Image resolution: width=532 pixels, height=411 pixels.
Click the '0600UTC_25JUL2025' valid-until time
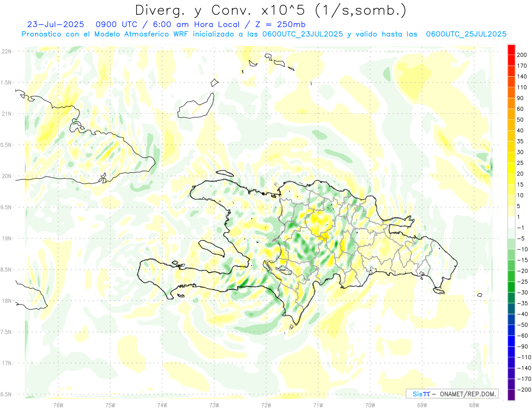pos(466,34)
